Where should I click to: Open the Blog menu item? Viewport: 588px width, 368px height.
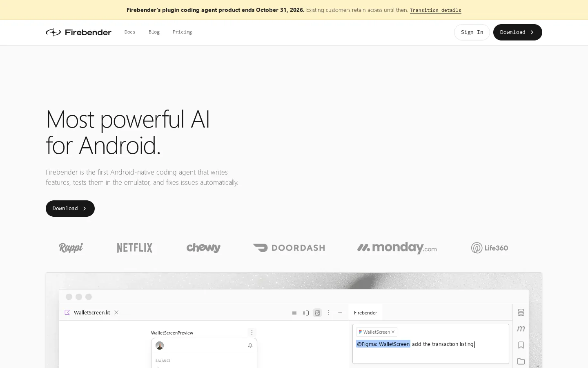154,32
